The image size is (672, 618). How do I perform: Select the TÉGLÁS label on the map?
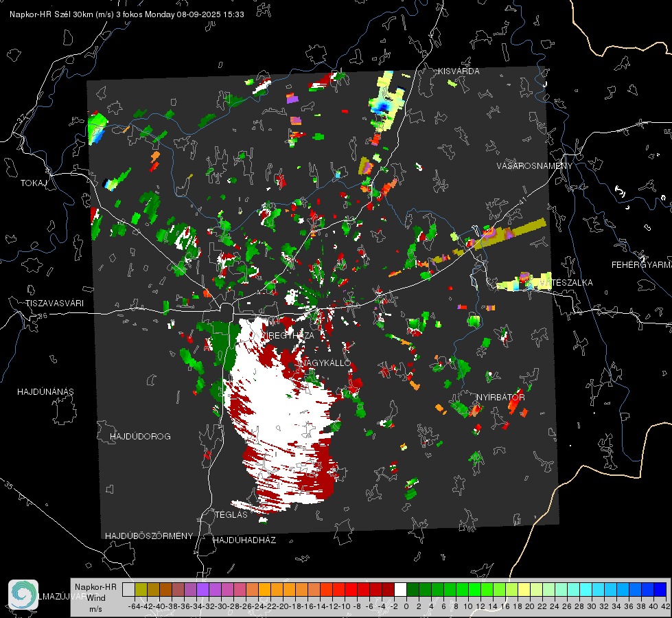[231, 514]
